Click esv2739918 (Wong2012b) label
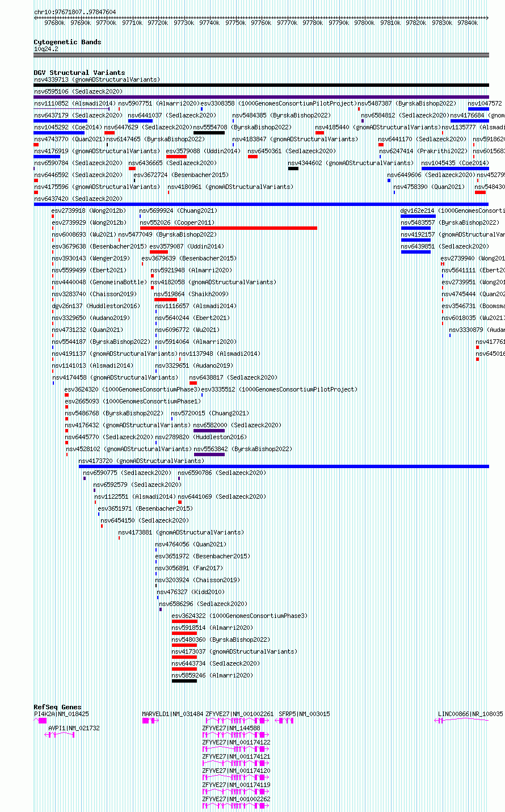 coord(89,211)
